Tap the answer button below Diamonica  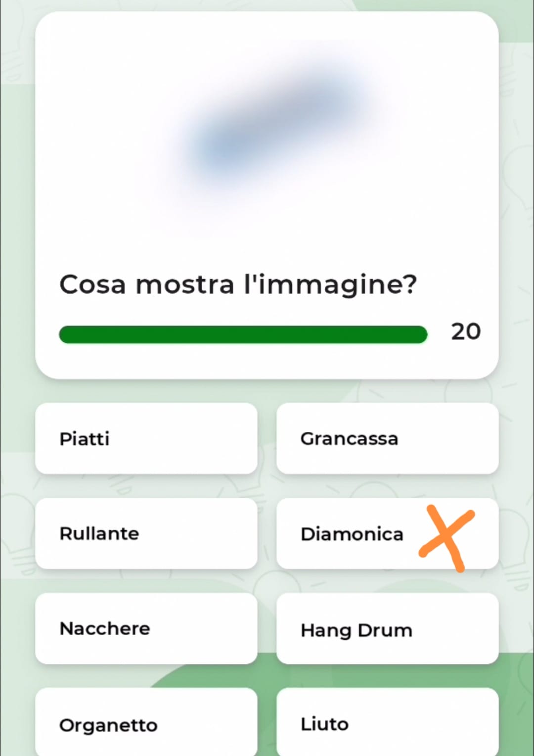(387, 629)
